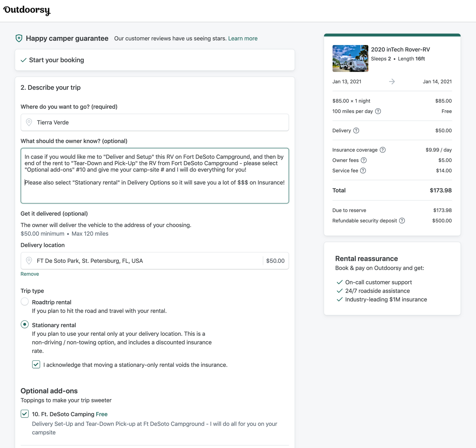Image resolution: width=476 pixels, height=448 pixels.
Task: Click the checkmark beside On-call customer support
Action: pos(340,282)
